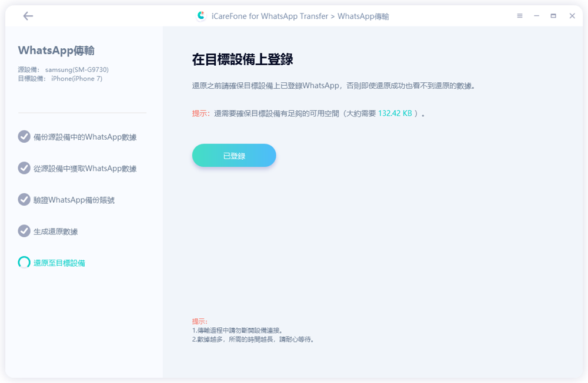Click the back arrow in title bar

(28, 16)
